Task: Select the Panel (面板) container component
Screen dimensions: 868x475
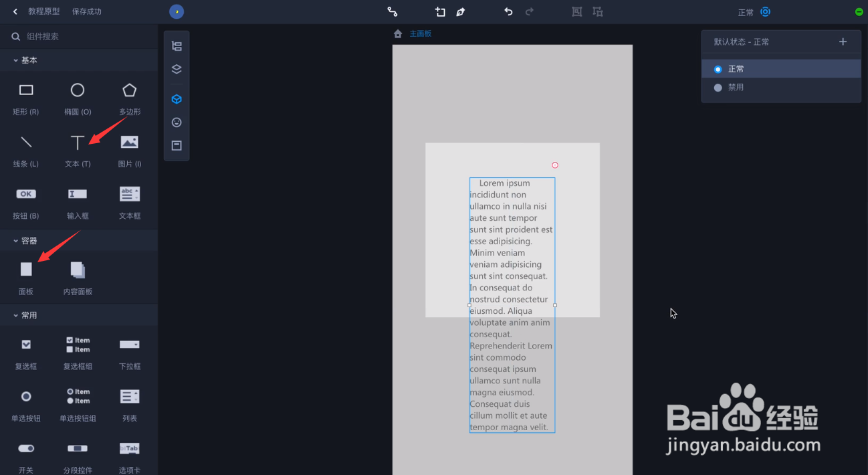Action: point(26,277)
